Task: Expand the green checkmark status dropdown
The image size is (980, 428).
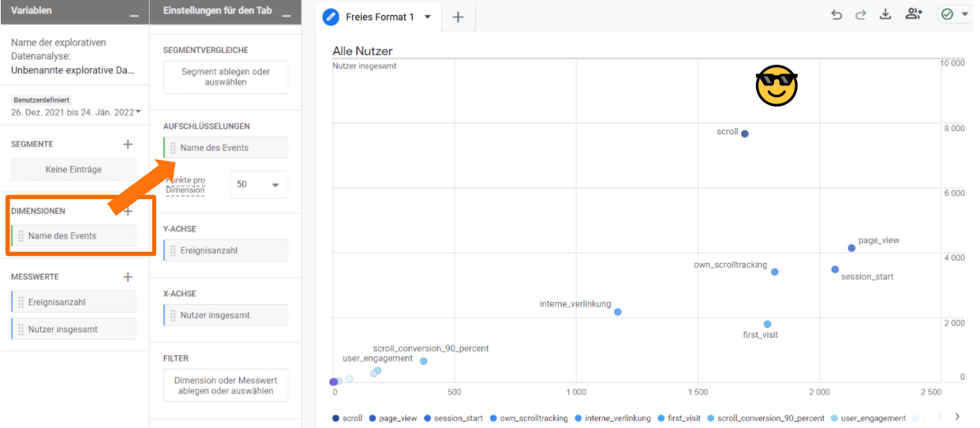Action: (x=953, y=14)
